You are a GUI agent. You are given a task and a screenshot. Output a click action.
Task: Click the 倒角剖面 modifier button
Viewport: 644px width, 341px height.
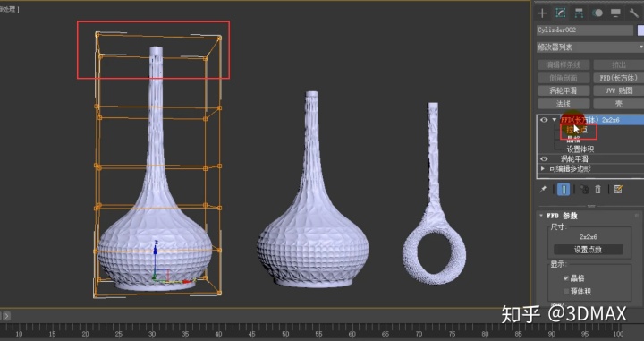[563, 78]
